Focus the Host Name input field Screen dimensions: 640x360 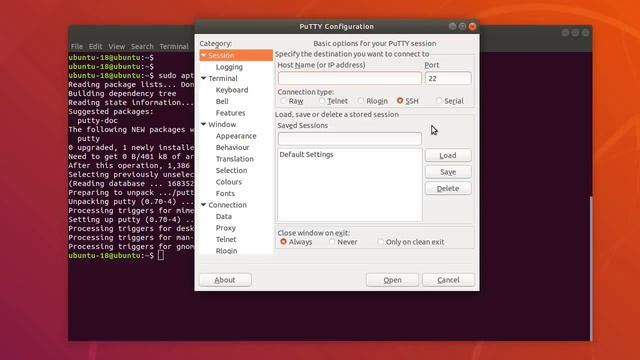pos(349,78)
